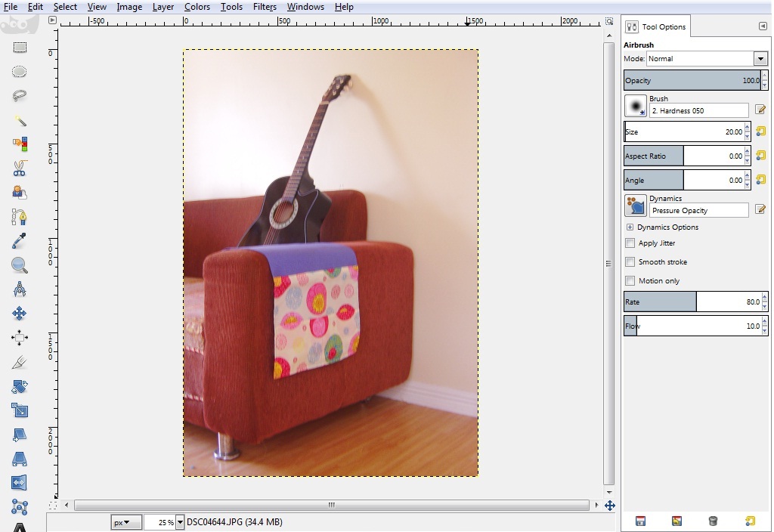The height and width of the screenshot is (532, 774).
Task: Click the Rate slider bar
Action: click(692, 302)
